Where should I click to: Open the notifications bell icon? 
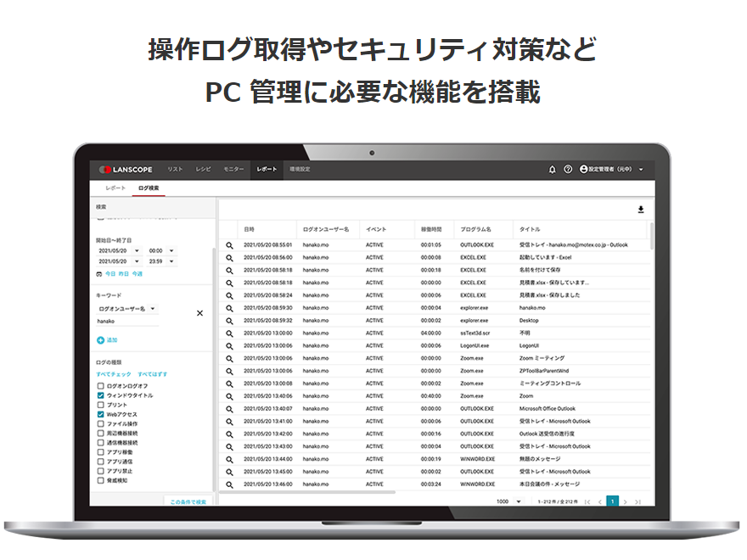point(550,168)
